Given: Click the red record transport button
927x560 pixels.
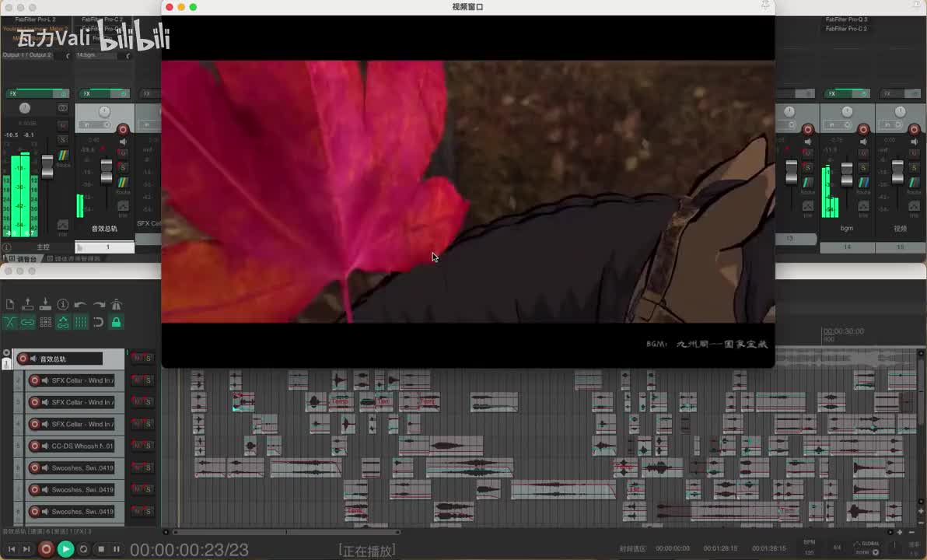Looking at the screenshot, I should tap(46, 549).
